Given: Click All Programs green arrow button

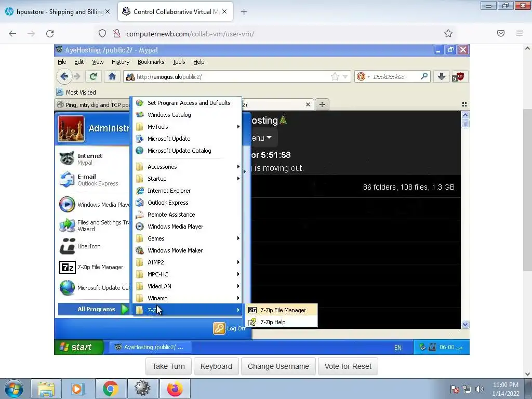Looking at the screenshot, I should pyautogui.click(x=125, y=309).
